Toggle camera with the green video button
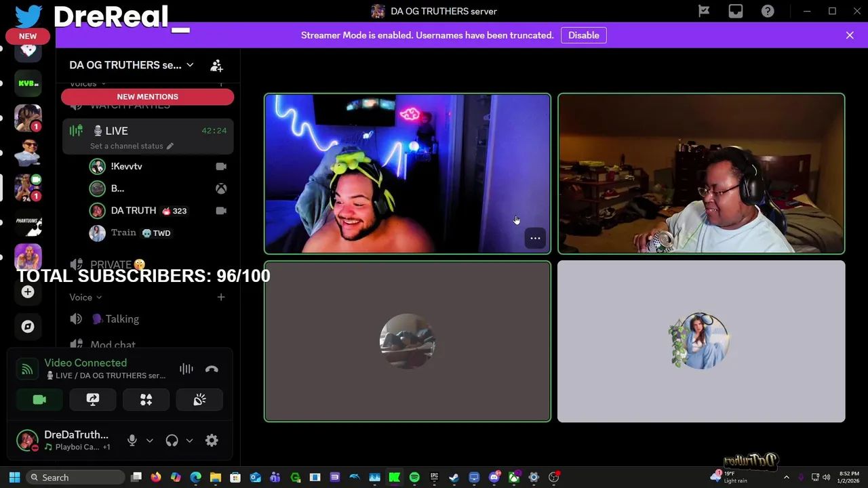 (x=39, y=400)
